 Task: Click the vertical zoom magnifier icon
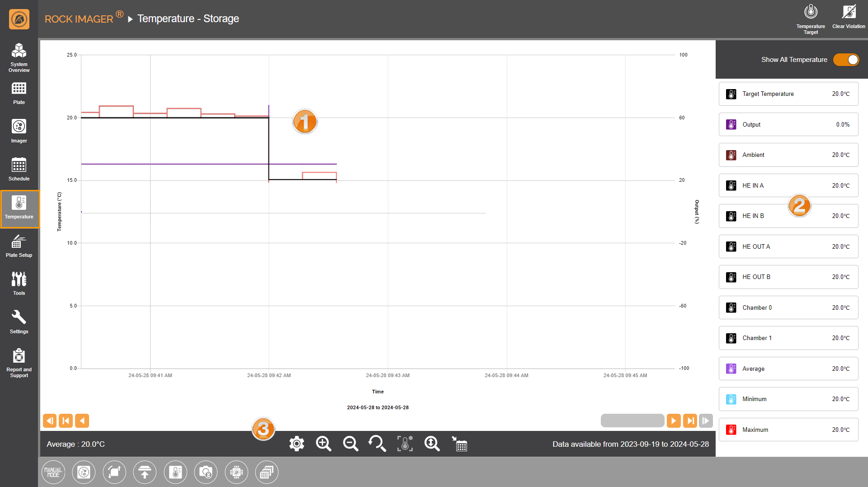432,444
